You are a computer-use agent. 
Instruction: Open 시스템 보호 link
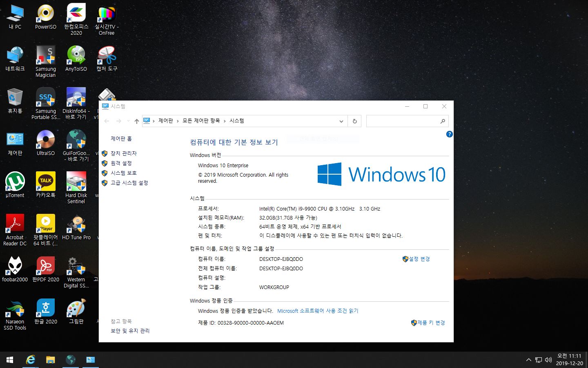point(124,173)
